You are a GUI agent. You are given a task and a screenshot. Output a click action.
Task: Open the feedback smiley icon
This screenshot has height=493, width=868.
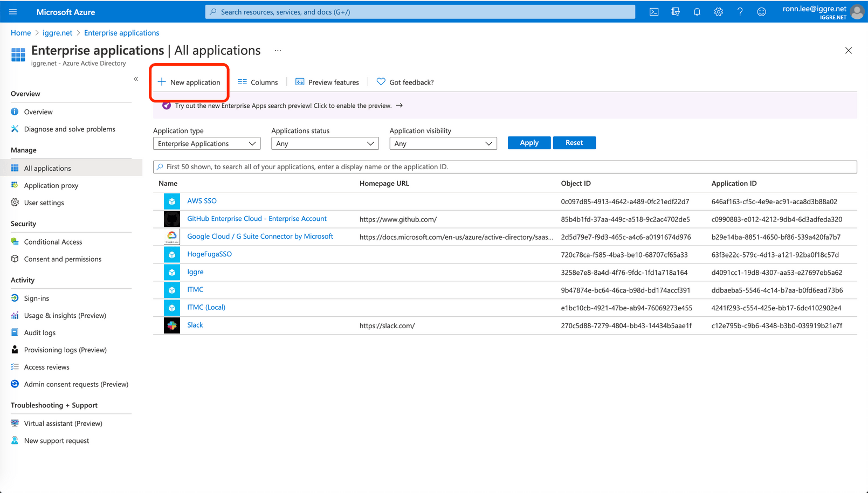click(761, 12)
